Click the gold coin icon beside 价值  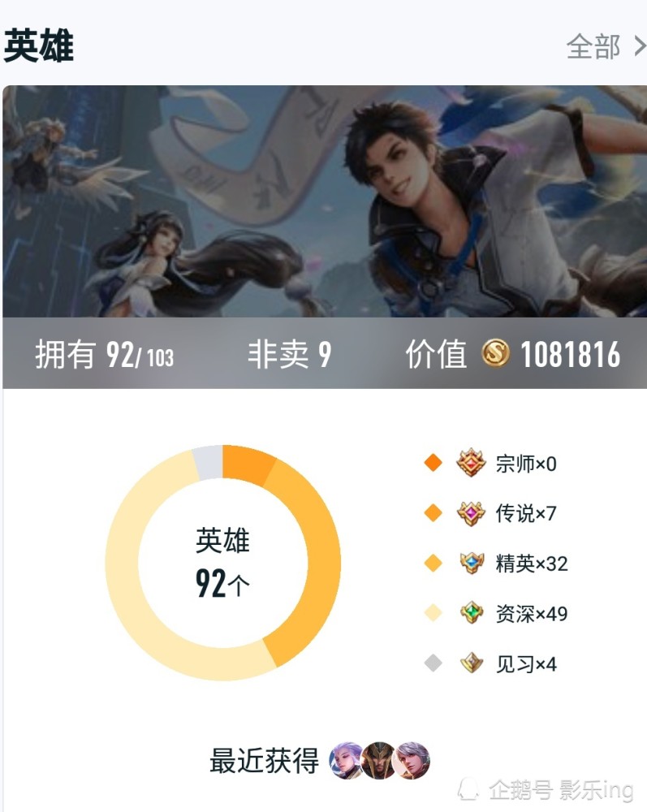click(x=495, y=353)
